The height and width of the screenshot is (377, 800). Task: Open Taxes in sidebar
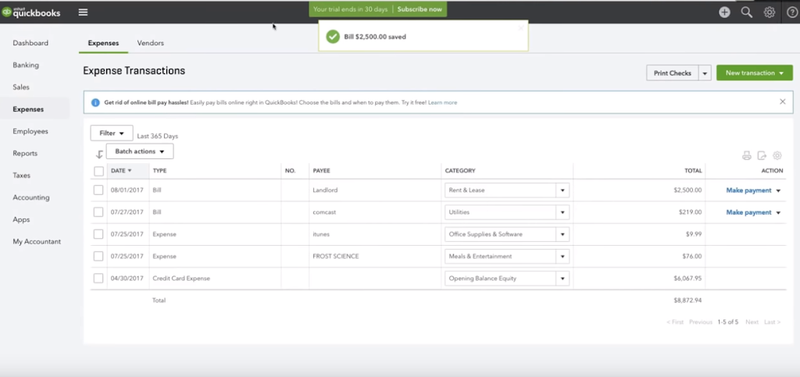click(x=21, y=175)
